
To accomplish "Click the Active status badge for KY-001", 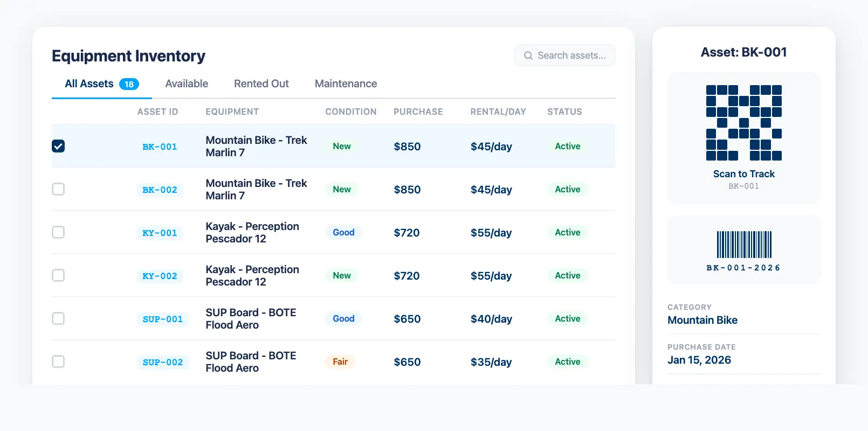I will point(567,232).
